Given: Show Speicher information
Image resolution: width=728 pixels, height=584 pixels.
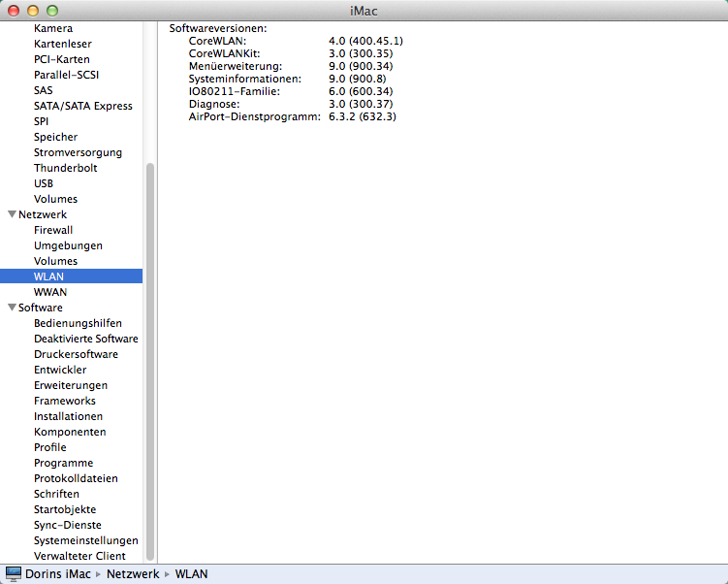Looking at the screenshot, I should click(55, 137).
